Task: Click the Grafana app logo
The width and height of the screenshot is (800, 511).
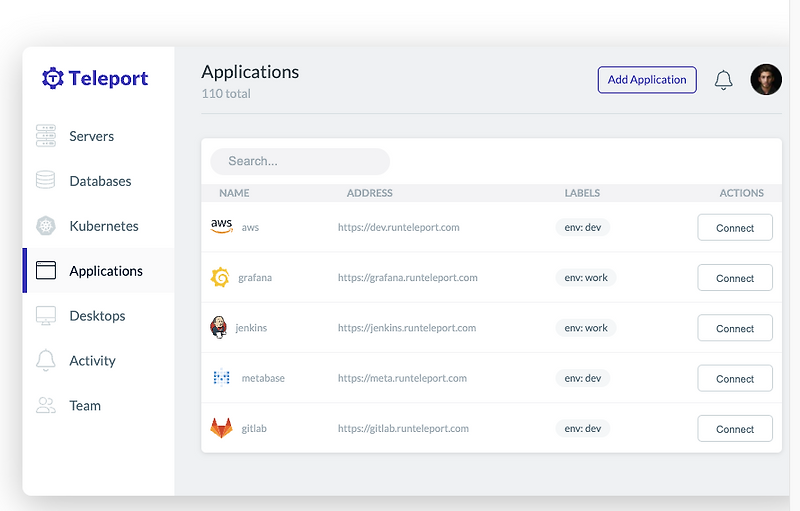Action: [x=220, y=277]
